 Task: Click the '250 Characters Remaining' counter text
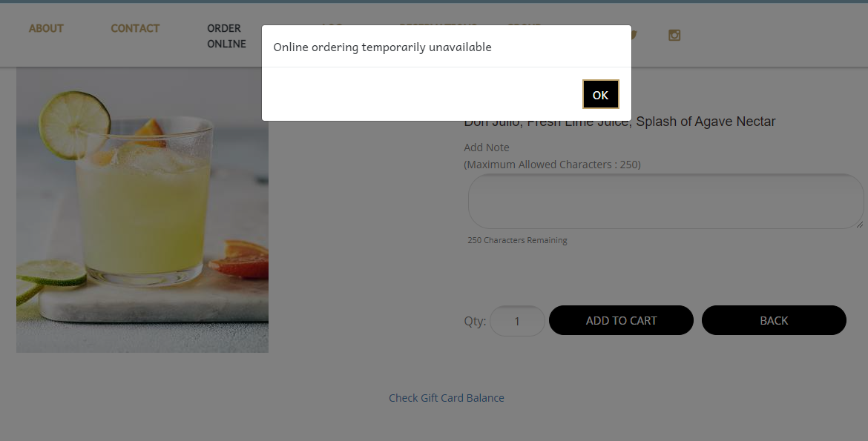517,240
